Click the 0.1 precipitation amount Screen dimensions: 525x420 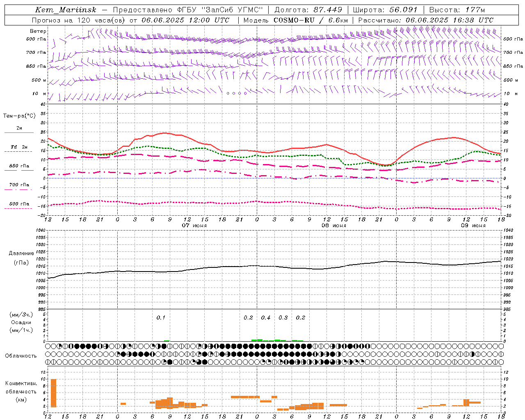pos(161,317)
